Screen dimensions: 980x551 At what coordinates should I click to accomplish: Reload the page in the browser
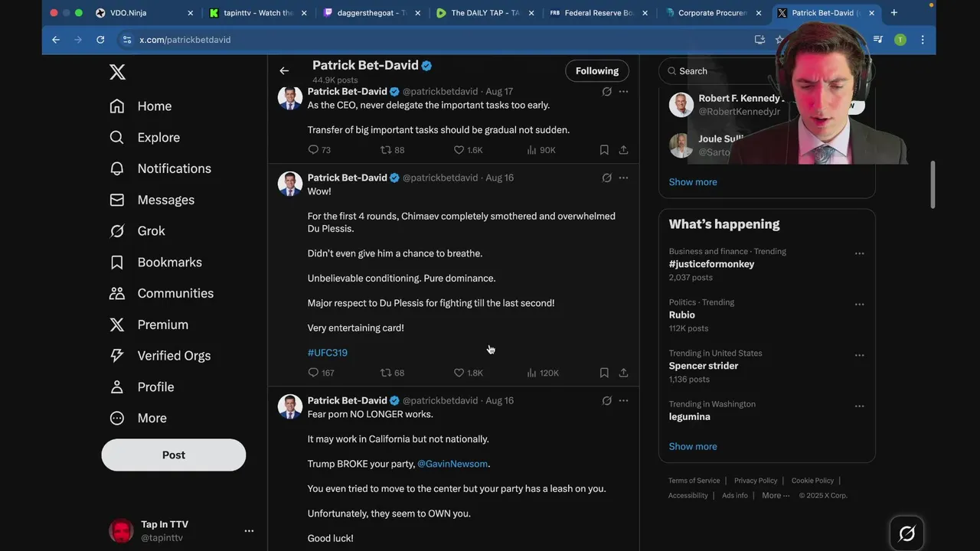click(100, 40)
